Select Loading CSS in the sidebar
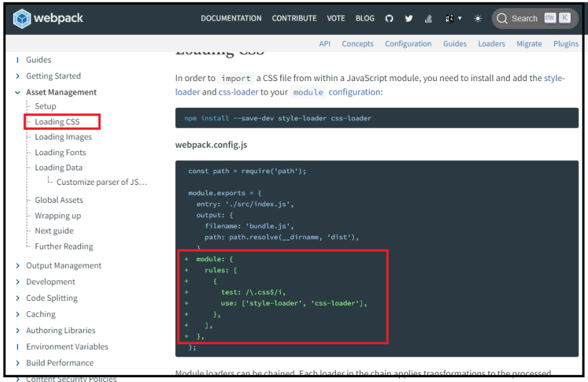Screen dimensions: 588x382 (x=57, y=122)
